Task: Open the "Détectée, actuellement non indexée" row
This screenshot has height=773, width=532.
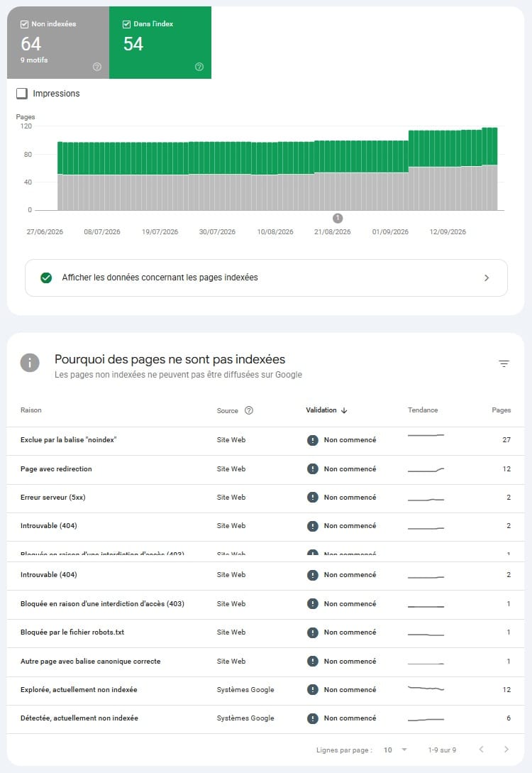Action: point(266,719)
